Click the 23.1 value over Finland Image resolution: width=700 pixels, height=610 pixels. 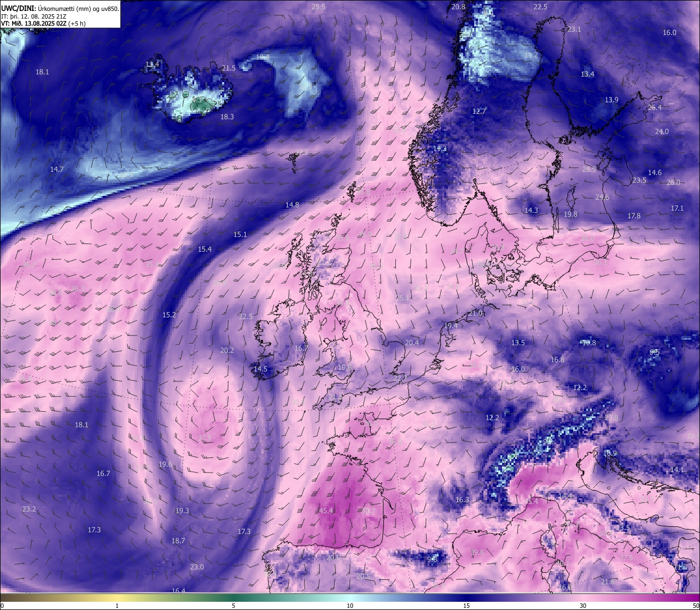point(574,29)
